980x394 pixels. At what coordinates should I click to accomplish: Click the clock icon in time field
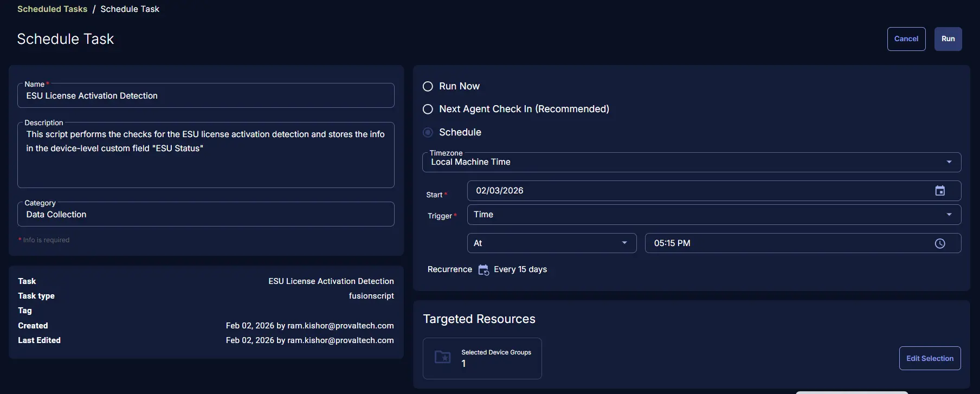[x=940, y=243]
